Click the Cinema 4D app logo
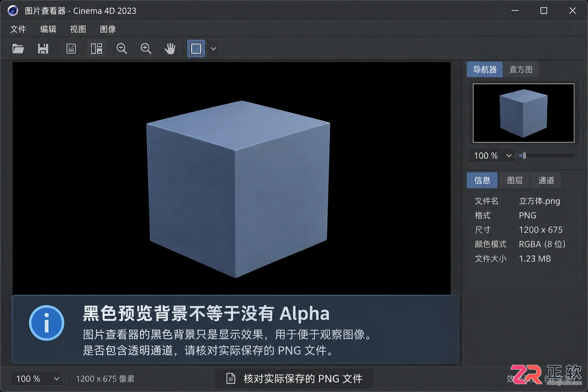This screenshot has width=588, height=392. pyautogui.click(x=13, y=11)
